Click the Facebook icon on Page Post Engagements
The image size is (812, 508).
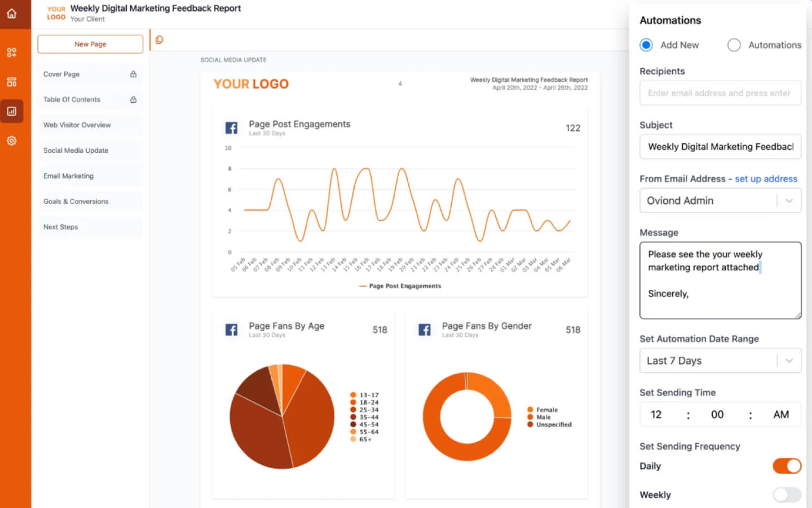tap(232, 128)
